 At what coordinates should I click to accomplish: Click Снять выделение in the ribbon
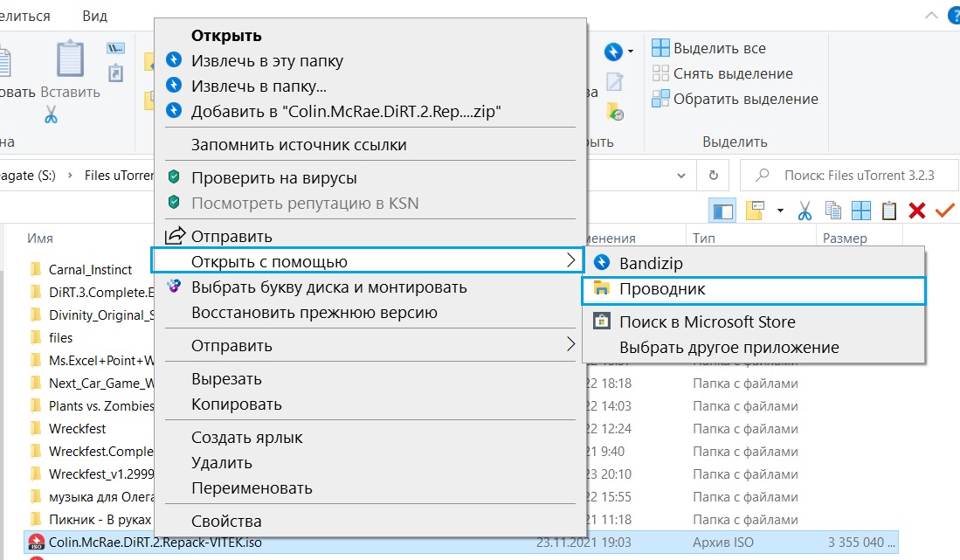722,73
